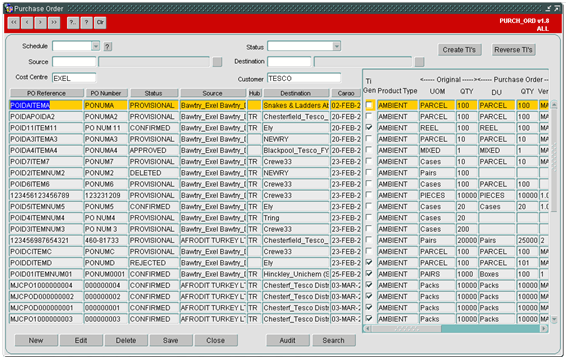Click into the Customer field containing TESCO
This screenshot has height=360, width=570.
tap(304, 78)
